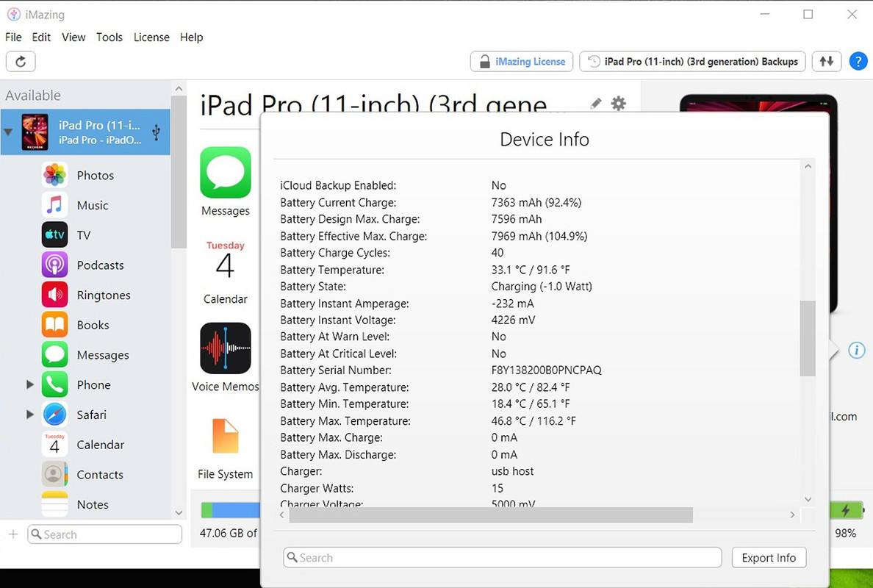The width and height of the screenshot is (873, 588).
Task: Click the battery charging indicator
Action: (x=847, y=510)
